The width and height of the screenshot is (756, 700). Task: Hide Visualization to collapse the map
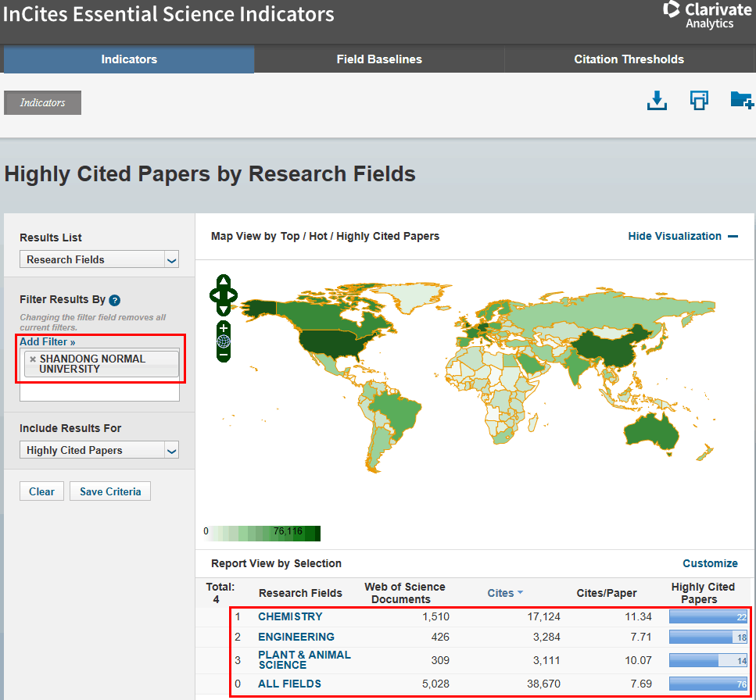pyautogui.click(x=683, y=236)
